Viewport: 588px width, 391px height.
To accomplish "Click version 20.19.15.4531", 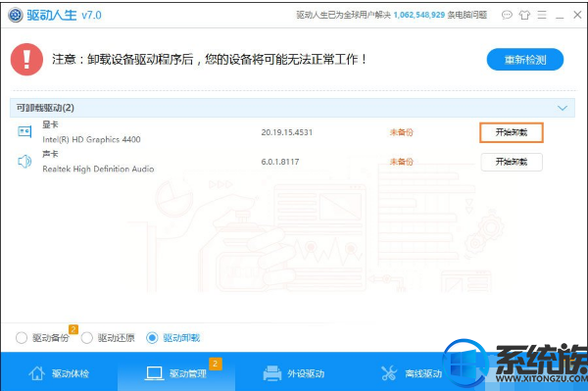I will tap(287, 132).
